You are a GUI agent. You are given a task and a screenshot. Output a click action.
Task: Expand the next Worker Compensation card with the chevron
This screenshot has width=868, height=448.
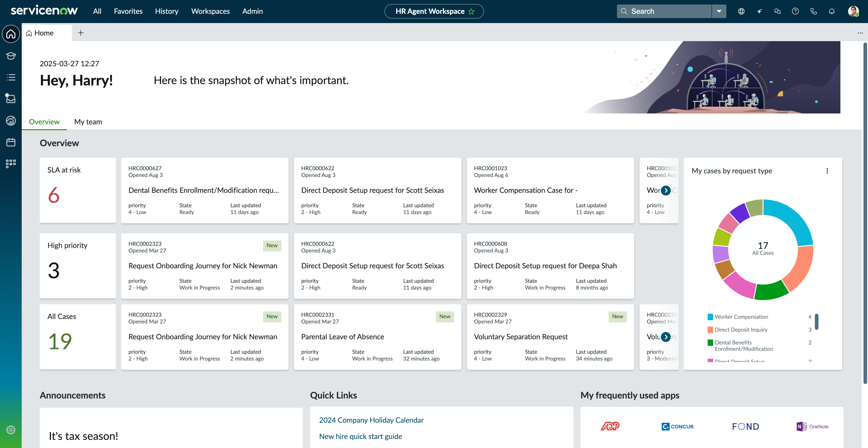pyautogui.click(x=666, y=190)
